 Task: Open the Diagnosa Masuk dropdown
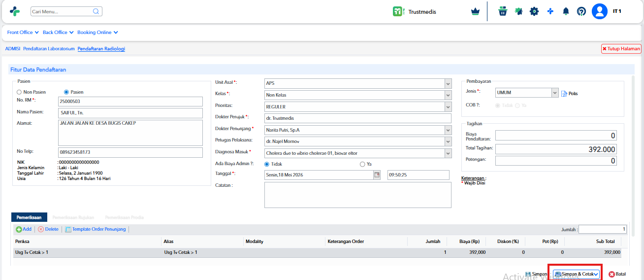tap(448, 153)
